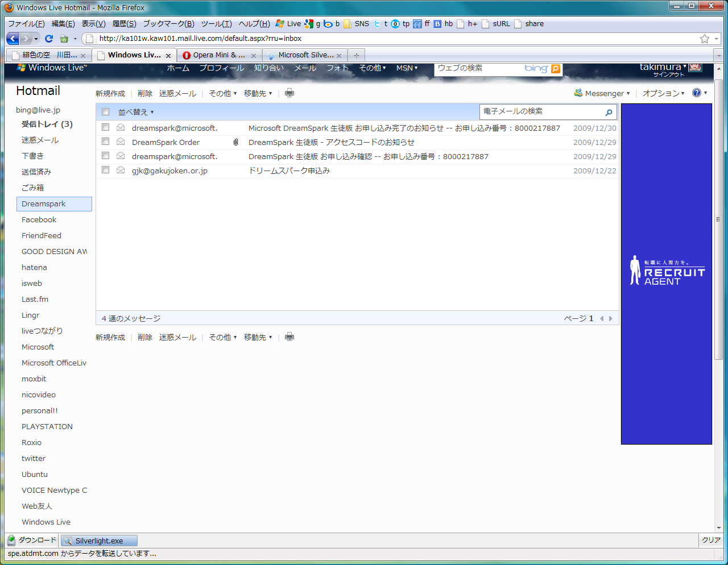Click the browser forward arrow button
This screenshot has height=565, width=728.
(x=26, y=39)
